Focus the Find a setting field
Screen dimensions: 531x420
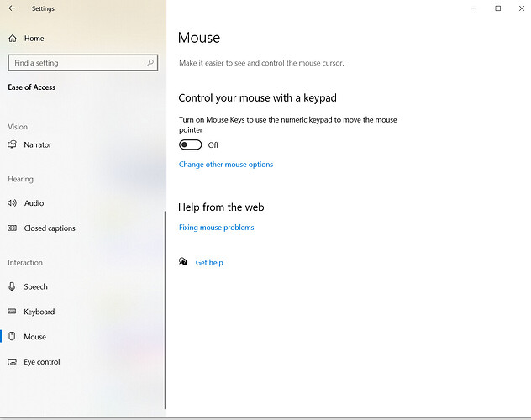point(83,63)
